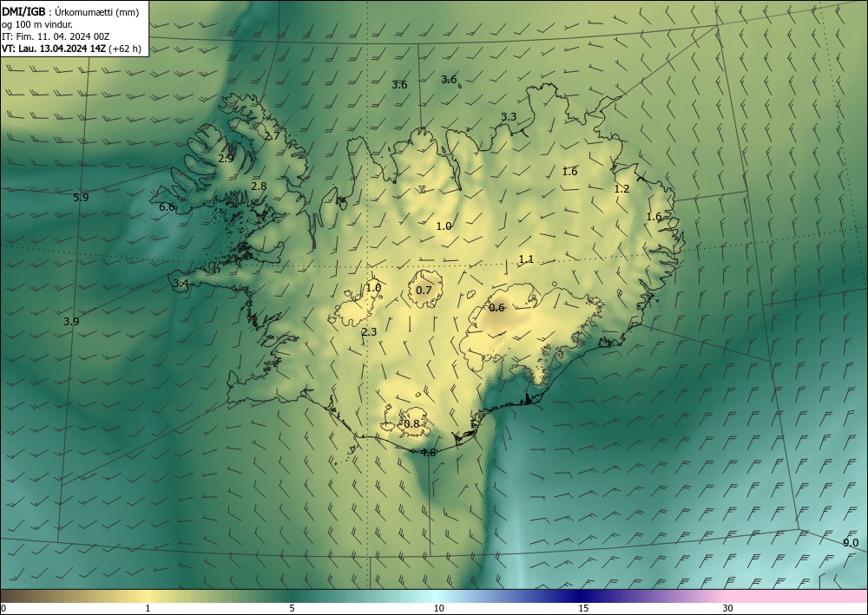Image resolution: width=868 pixels, height=615 pixels.
Task: Click the 0.6 value on the large glacier
Action: point(496,308)
